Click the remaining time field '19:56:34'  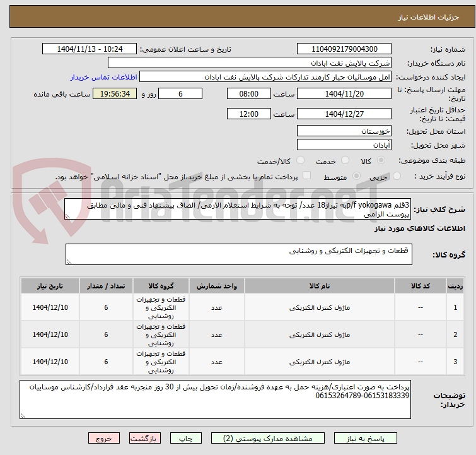(x=115, y=93)
